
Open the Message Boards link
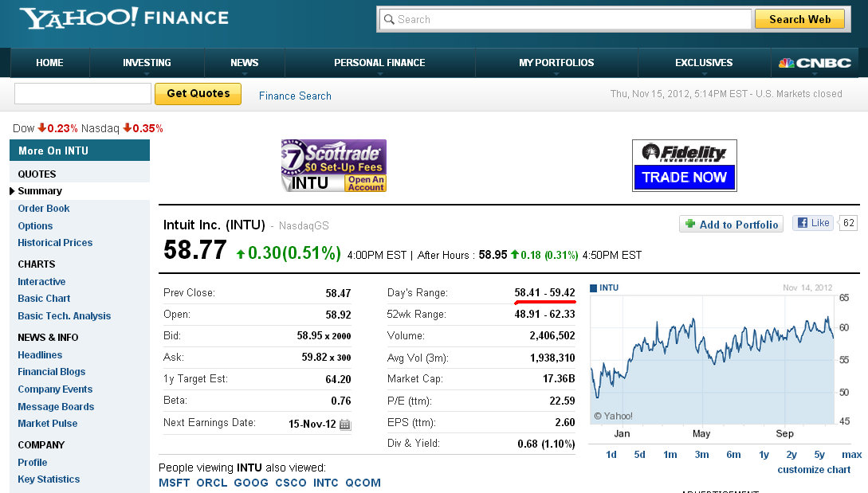[x=56, y=407]
